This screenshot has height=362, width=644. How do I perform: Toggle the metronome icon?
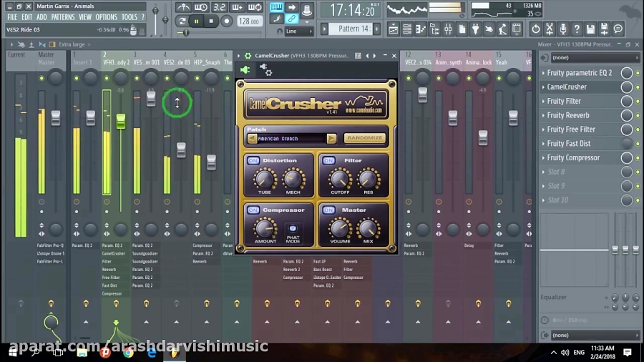[183, 7]
